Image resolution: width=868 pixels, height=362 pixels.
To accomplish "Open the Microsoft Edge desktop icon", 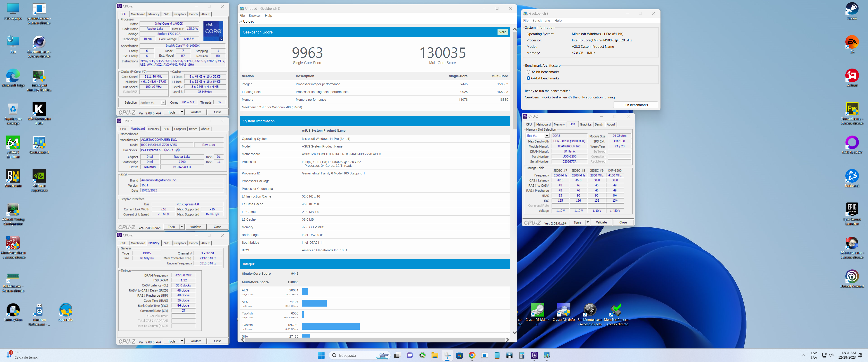I will tap(13, 78).
